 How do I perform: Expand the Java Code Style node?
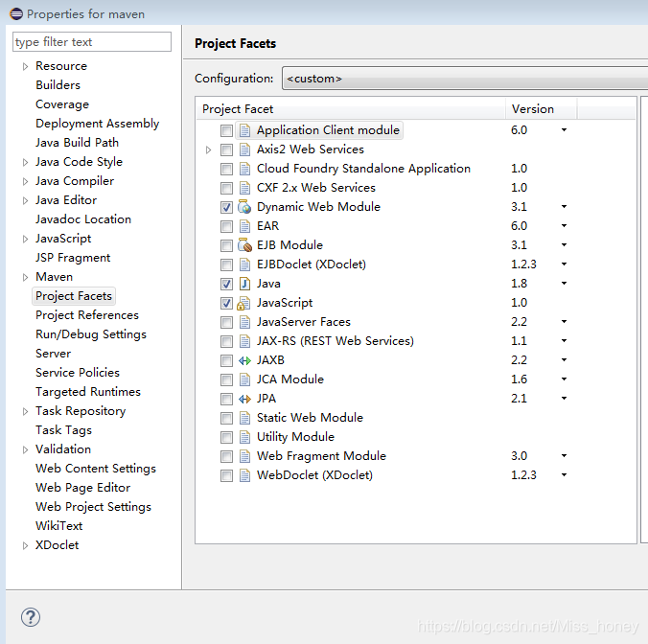25,162
